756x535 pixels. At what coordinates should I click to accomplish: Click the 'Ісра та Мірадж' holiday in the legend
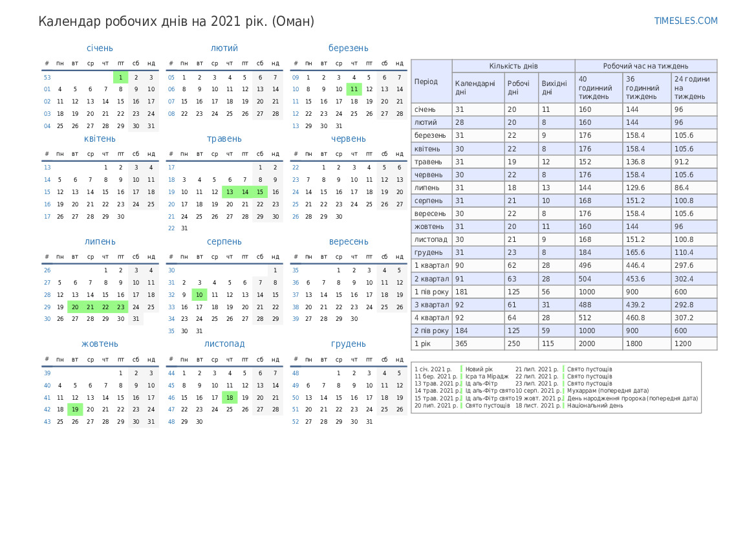pos(487,377)
